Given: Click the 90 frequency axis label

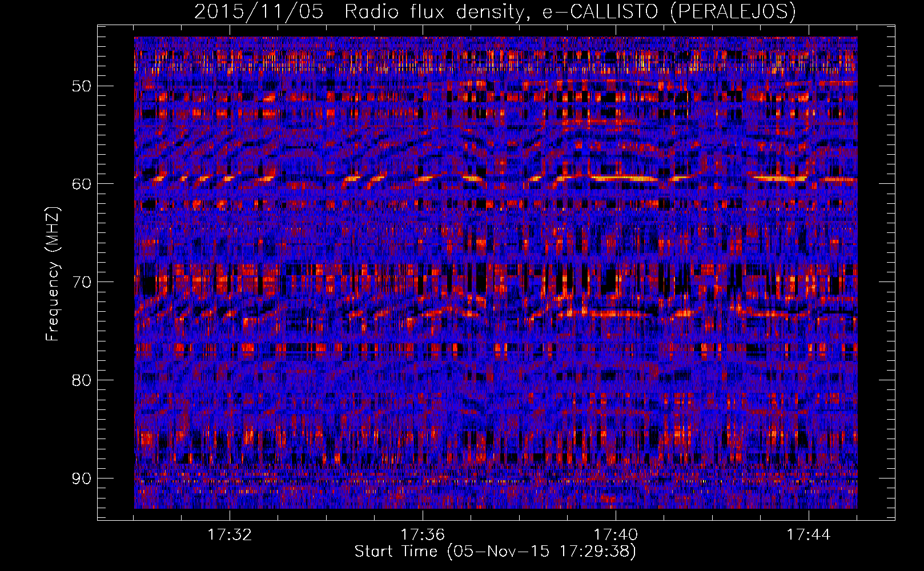Looking at the screenshot, I should click(82, 478).
